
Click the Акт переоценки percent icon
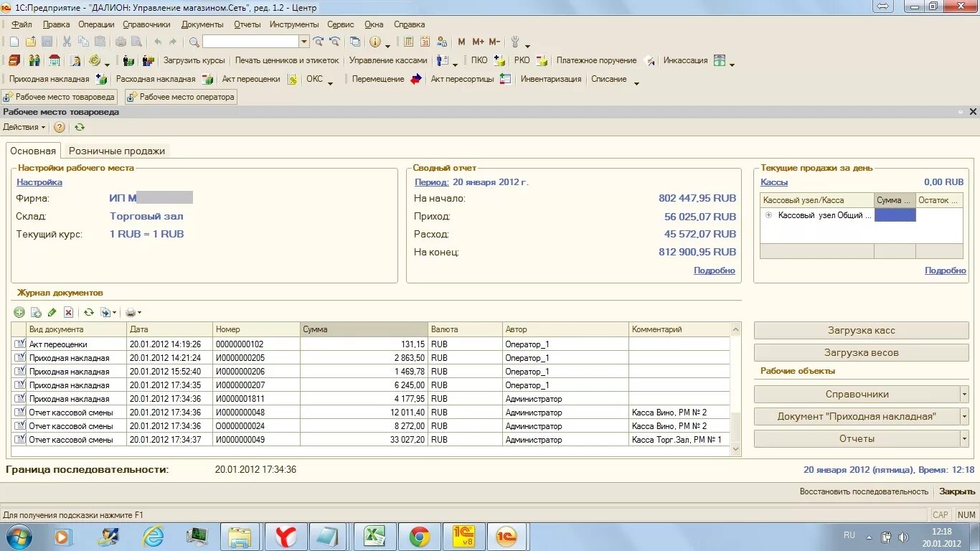292,79
